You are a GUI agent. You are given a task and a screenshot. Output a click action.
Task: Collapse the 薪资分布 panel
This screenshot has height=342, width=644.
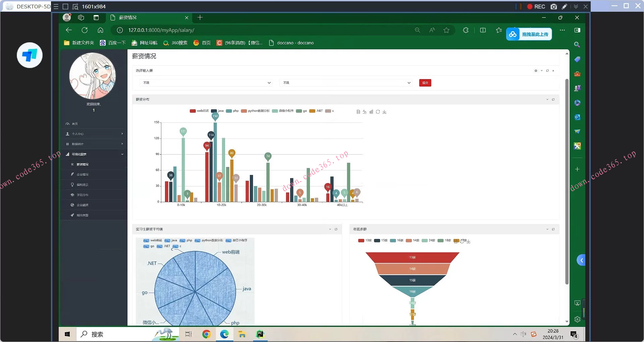[547, 100]
